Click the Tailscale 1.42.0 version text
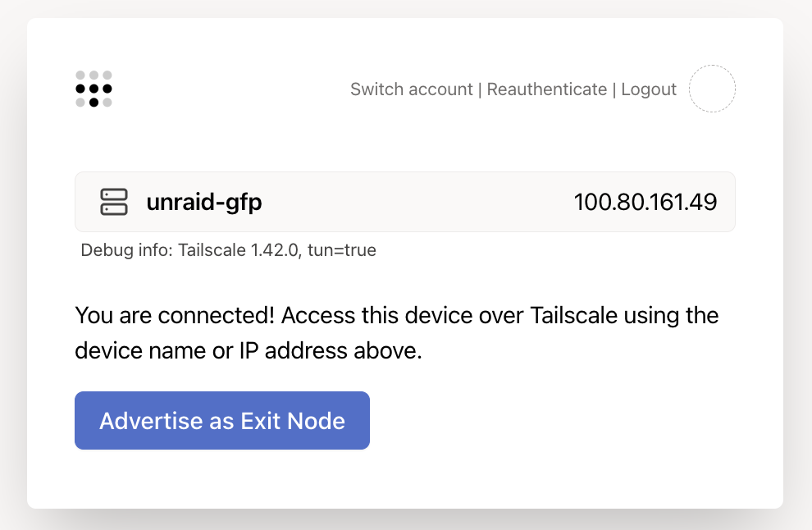The height and width of the screenshot is (530, 812). [x=239, y=249]
